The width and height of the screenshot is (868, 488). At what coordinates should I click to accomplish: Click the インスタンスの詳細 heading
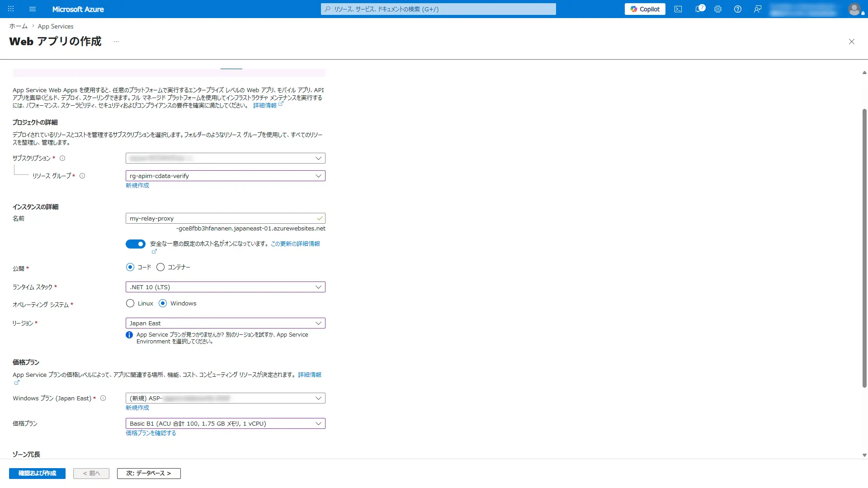click(35, 207)
